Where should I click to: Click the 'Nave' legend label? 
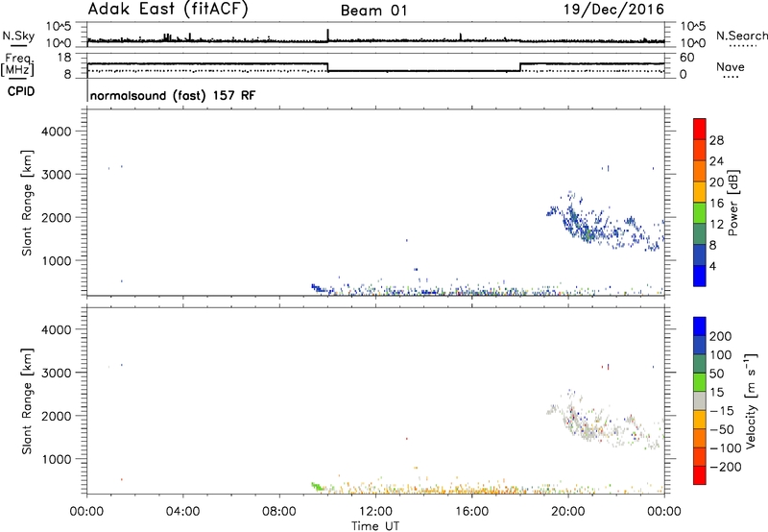[x=731, y=66]
